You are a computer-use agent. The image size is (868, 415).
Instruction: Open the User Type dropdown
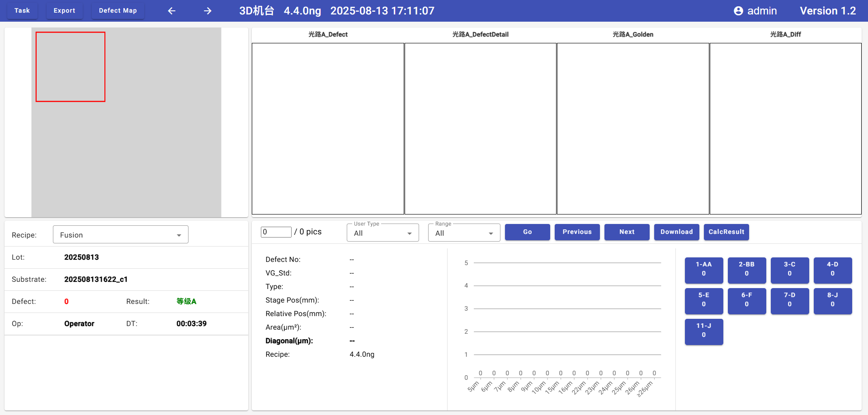pyautogui.click(x=382, y=233)
